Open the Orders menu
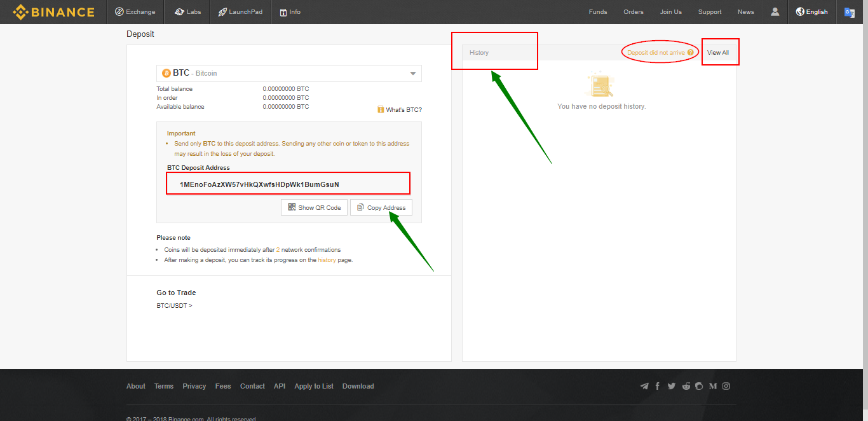 pos(634,12)
